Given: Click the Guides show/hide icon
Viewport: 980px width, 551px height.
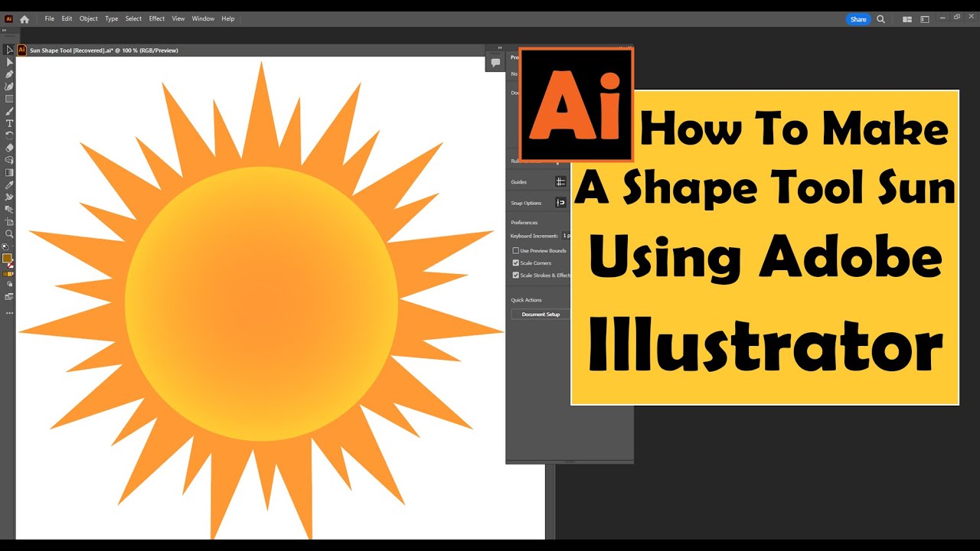Looking at the screenshot, I should point(560,181).
